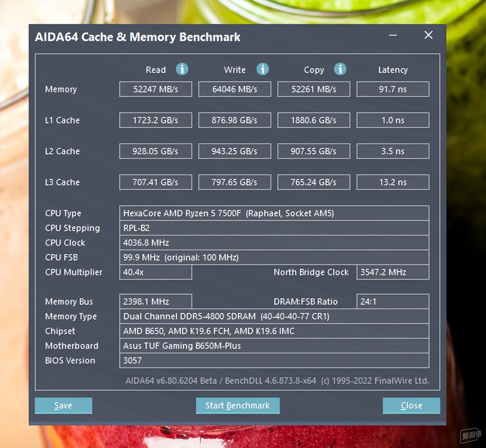
Task: Click L1 Cache copy 1880.6 GB/s
Action: point(314,120)
